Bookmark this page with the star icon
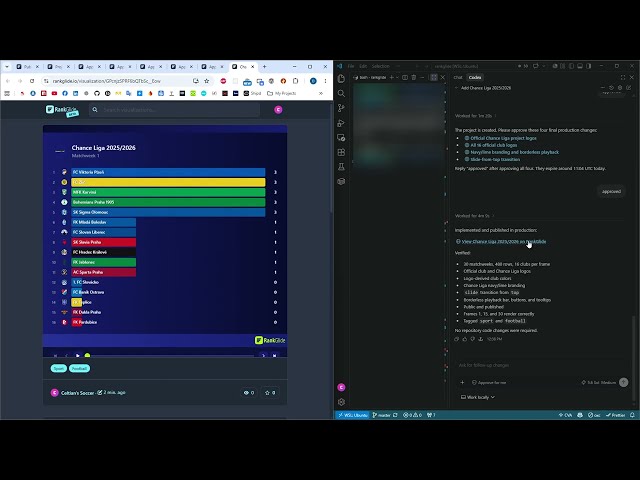The height and width of the screenshot is (480, 640). click(x=207, y=81)
